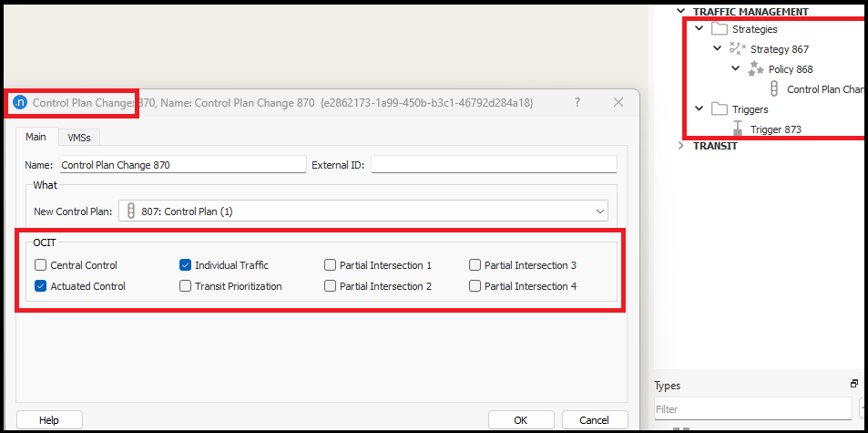Click the Triggers folder icon
The image size is (868, 433).
pos(720,109)
